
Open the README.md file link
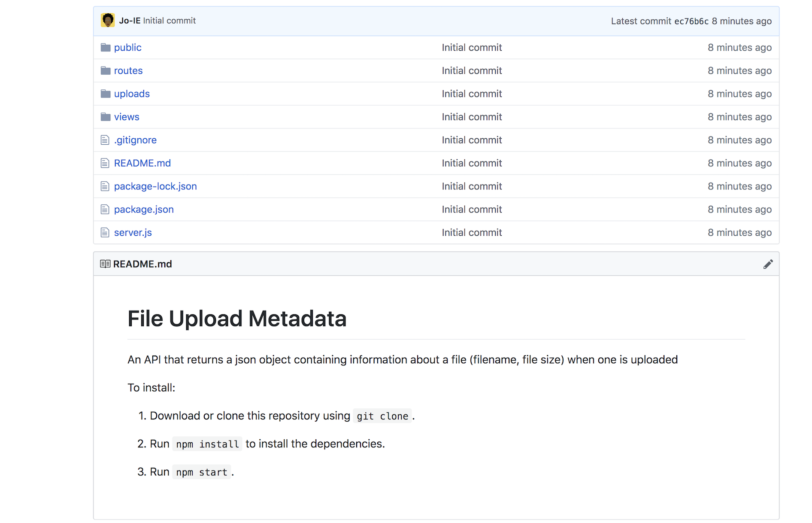coord(142,163)
